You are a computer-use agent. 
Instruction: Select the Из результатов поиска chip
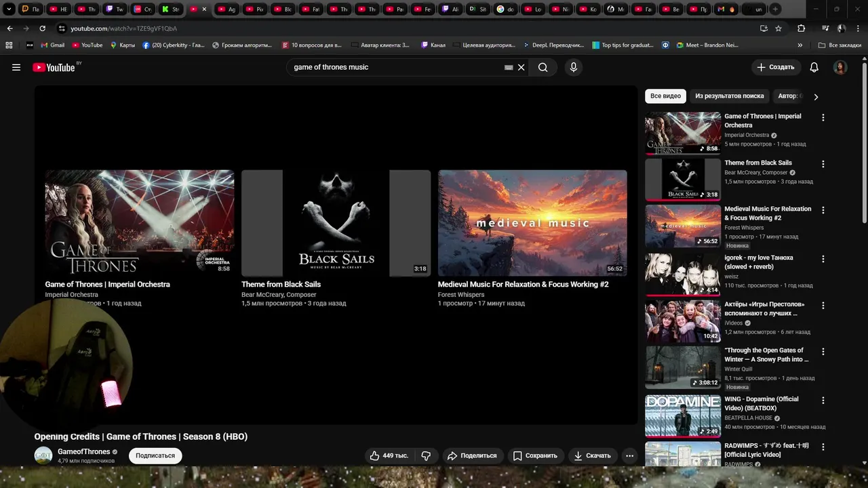pos(730,96)
